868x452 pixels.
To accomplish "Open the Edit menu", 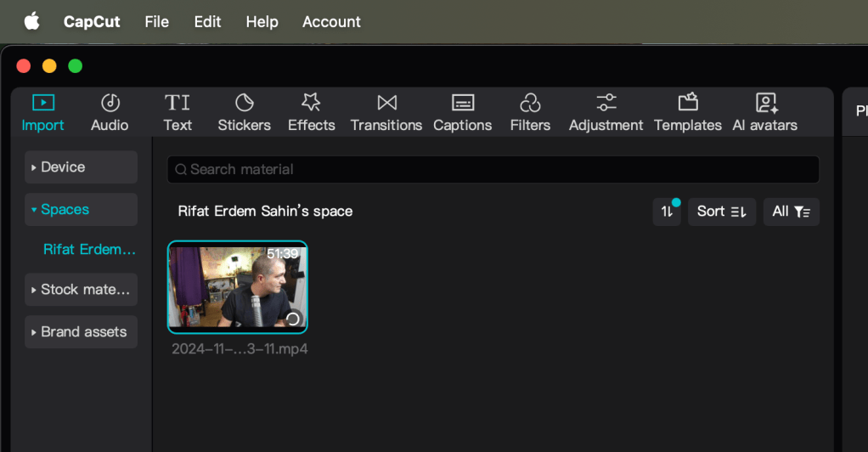I will pos(207,21).
